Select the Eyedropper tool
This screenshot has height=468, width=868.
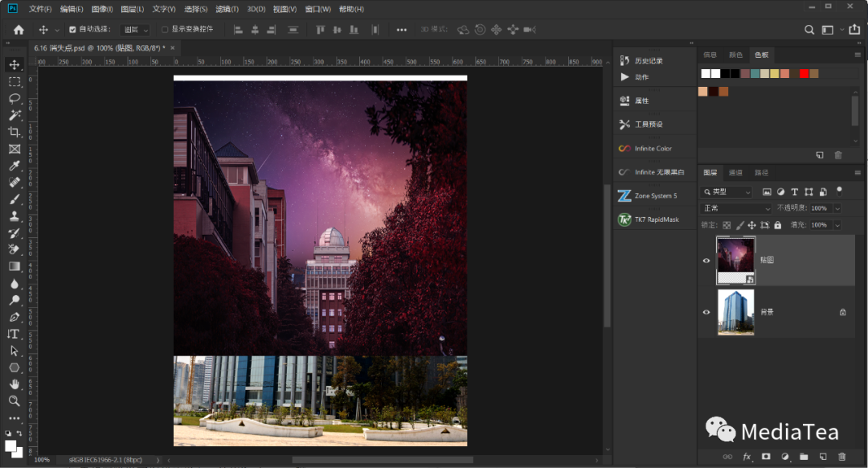14,166
